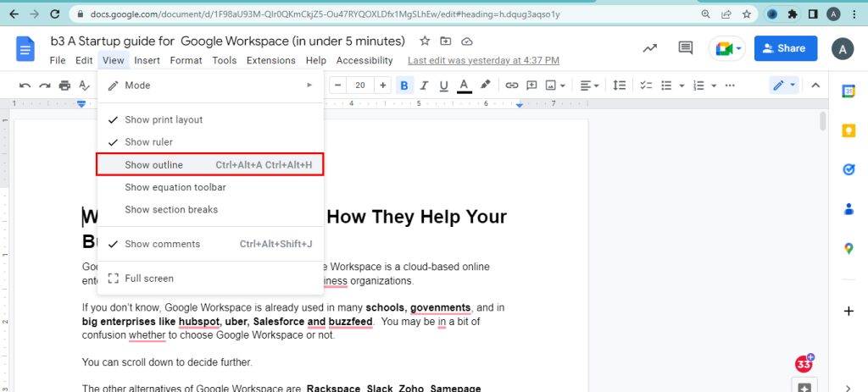Expand the Mode submenu
The width and height of the screenshot is (868, 392).
[x=210, y=86]
